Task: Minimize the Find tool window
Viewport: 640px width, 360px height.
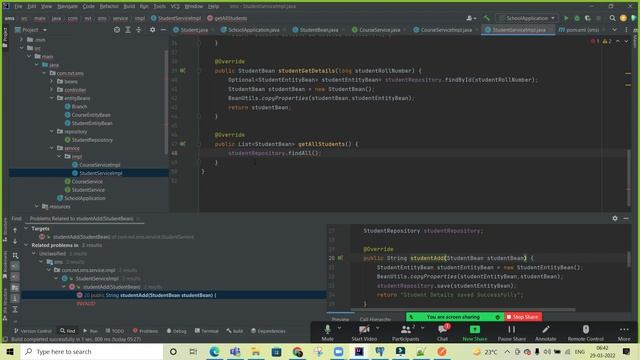Action: pos(626,218)
